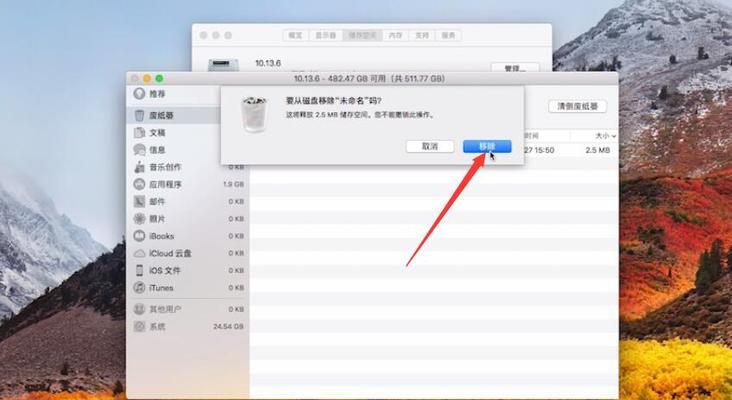
Task: Click the 1.9 GB size next to 应用程序
Action: pos(233,184)
